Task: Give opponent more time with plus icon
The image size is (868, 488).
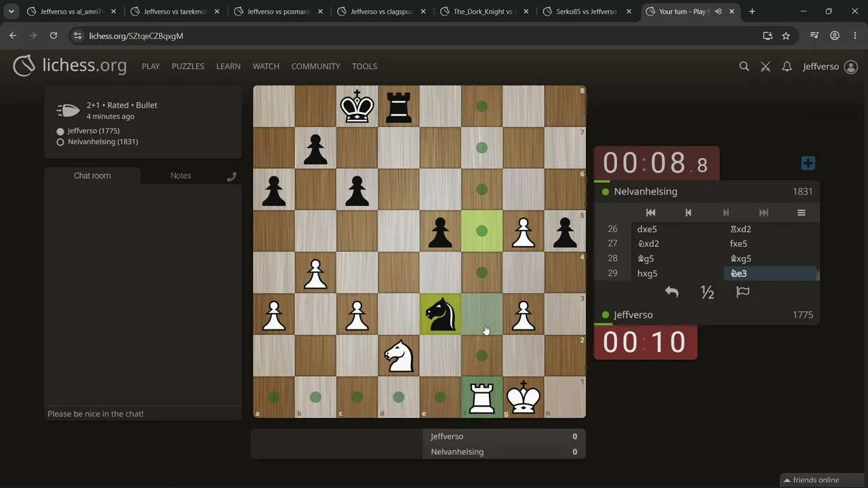Action: coord(808,163)
